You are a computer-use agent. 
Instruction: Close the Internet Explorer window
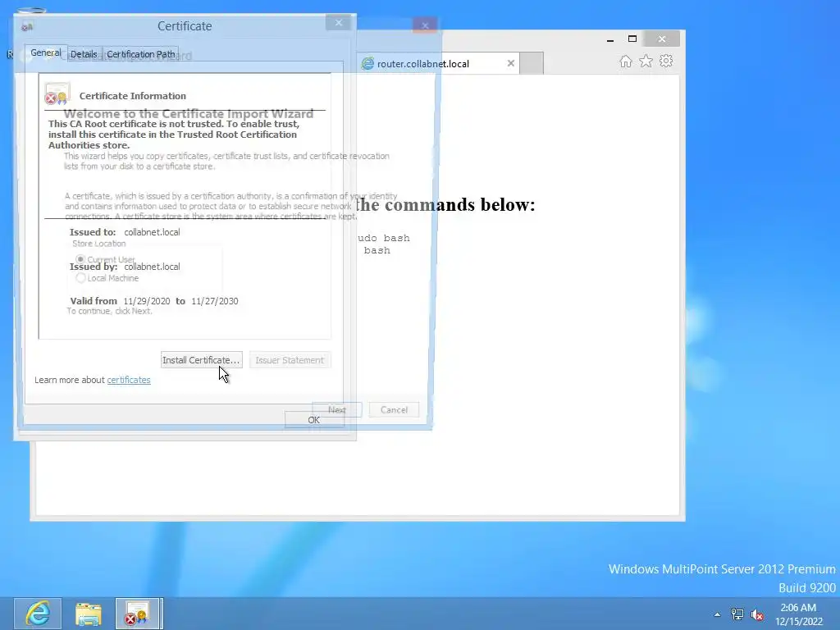[x=662, y=39]
